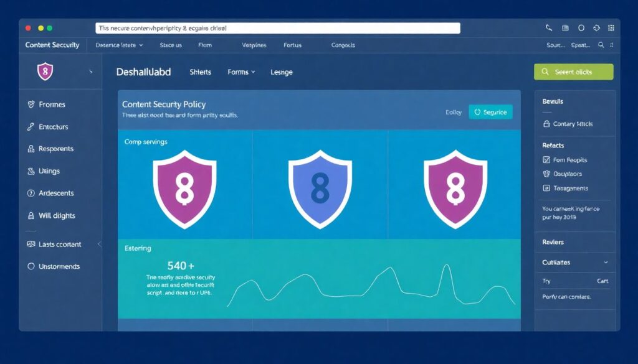Toggle the Securice switch on the policy banner
The width and height of the screenshot is (638, 364).
(490, 112)
